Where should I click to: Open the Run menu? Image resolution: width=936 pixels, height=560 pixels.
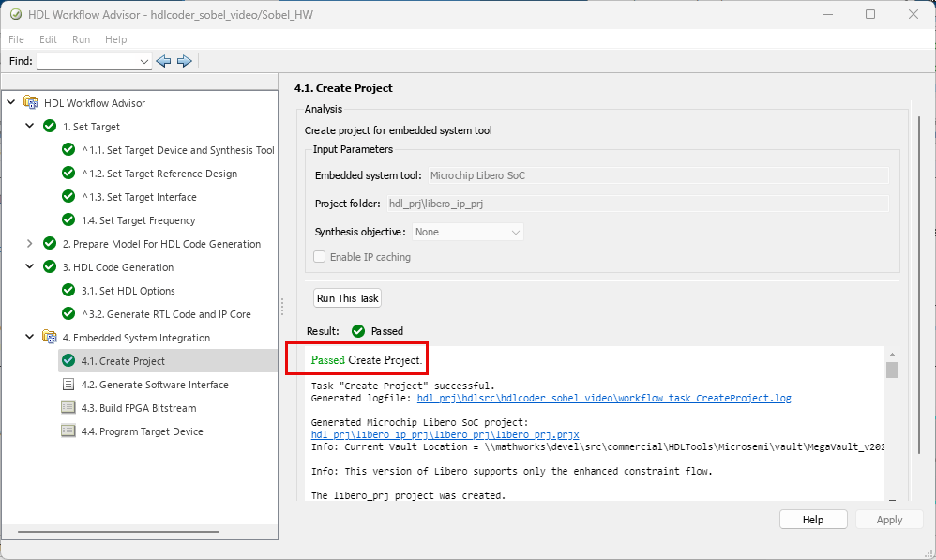tap(81, 39)
